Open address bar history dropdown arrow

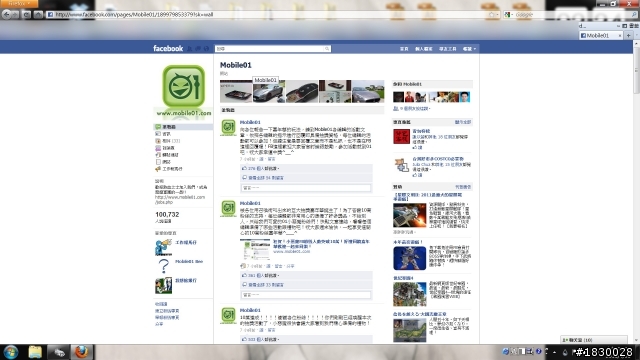(498, 15)
